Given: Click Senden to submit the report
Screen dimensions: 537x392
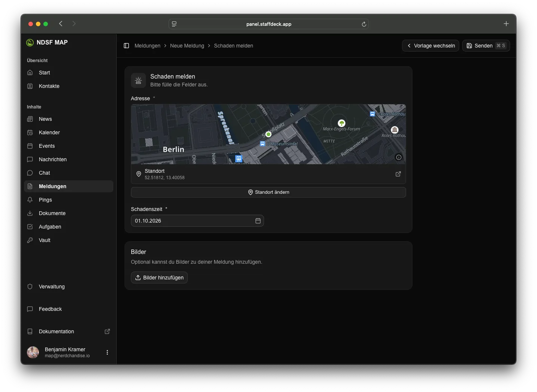Looking at the screenshot, I should pyautogui.click(x=486, y=46).
